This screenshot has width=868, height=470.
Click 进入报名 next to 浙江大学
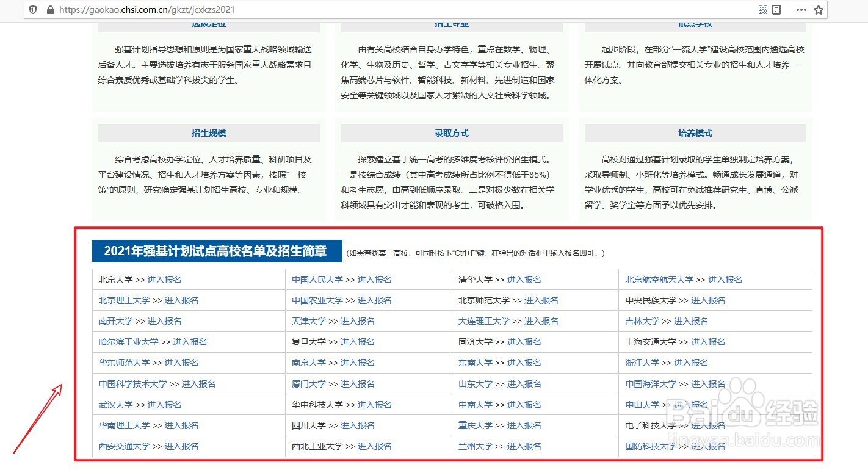pos(691,363)
